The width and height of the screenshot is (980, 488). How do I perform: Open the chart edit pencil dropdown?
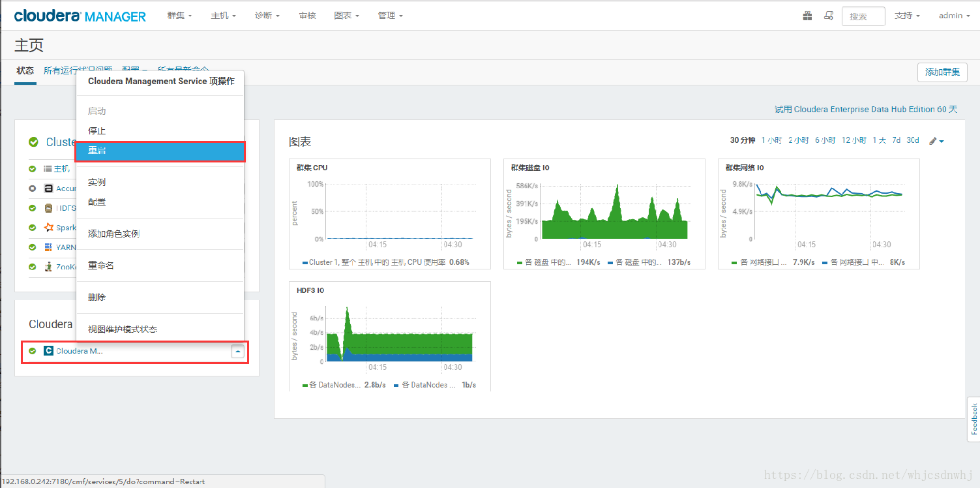tap(936, 141)
